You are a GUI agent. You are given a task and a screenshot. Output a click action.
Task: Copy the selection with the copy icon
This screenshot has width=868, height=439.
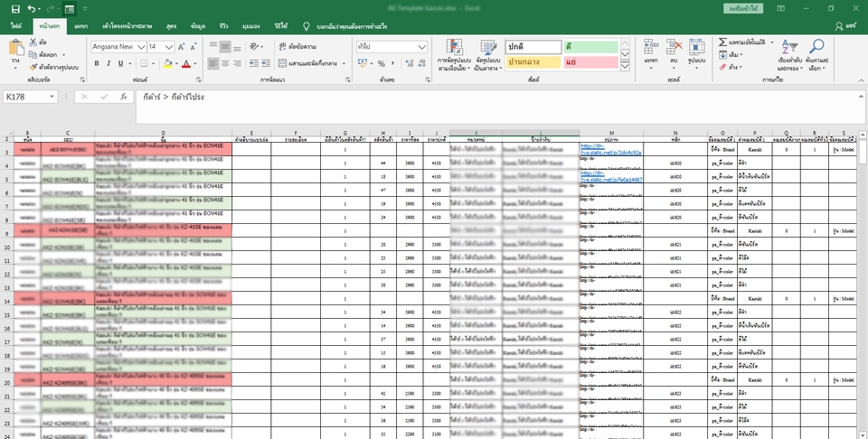pos(33,55)
